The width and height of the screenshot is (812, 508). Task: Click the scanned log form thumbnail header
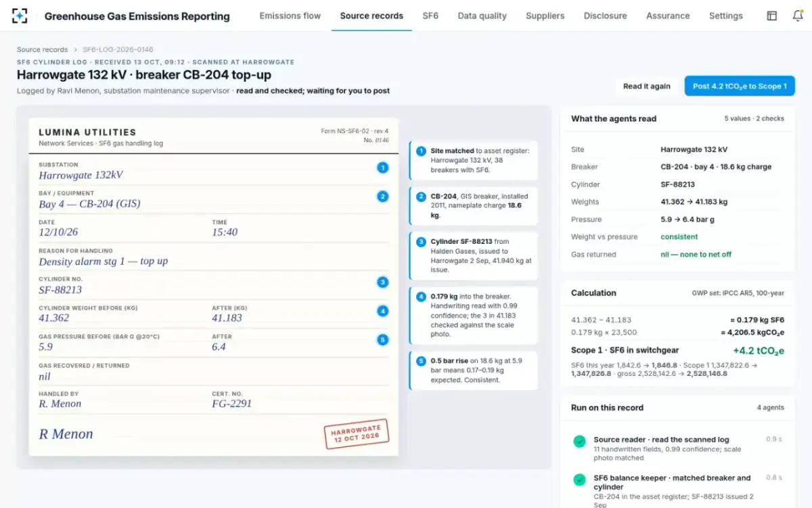point(214,136)
